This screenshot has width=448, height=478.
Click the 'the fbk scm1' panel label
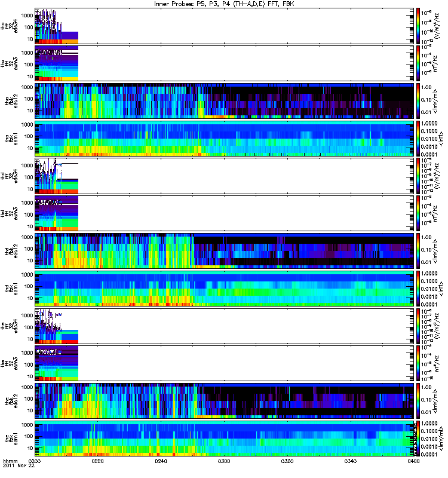pos(11,439)
